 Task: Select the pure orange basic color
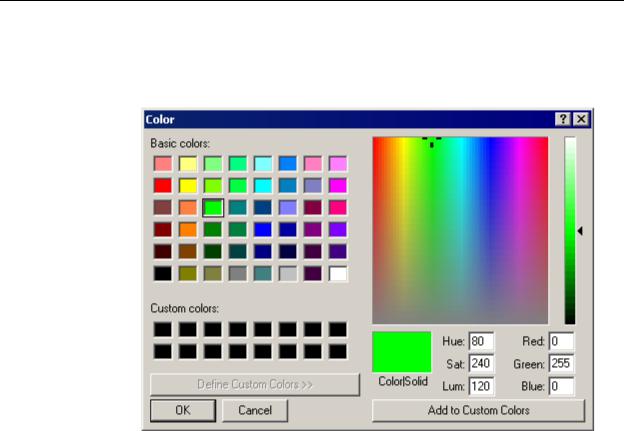pyautogui.click(x=188, y=230)
